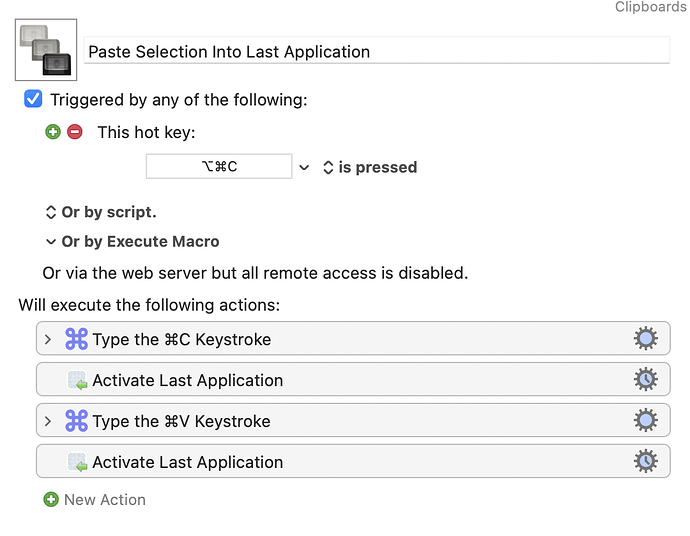This screenshot has width=690, height=536.
Task: Open the dropdown arrow beside the hot key field
Action: click(x=304, y=168)
